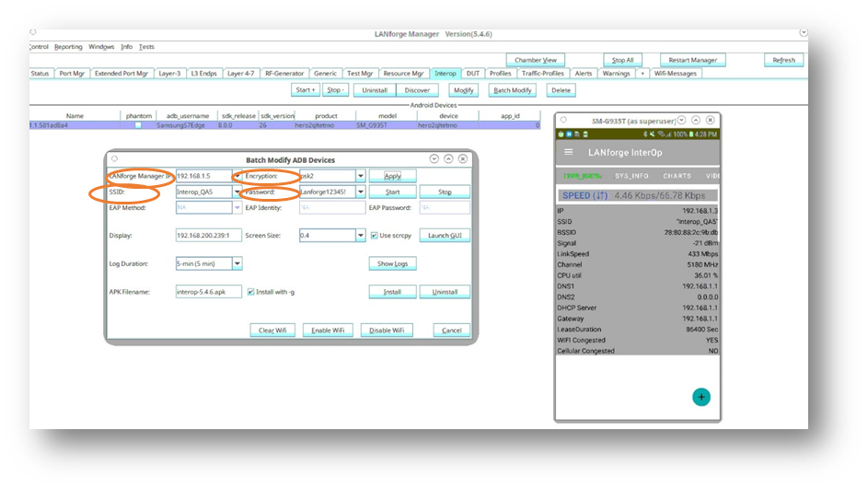Image resolution: width=868 pixels, height=489 pixels.
Task: Tap the teal plus floating button
Action: pos(701,397)
